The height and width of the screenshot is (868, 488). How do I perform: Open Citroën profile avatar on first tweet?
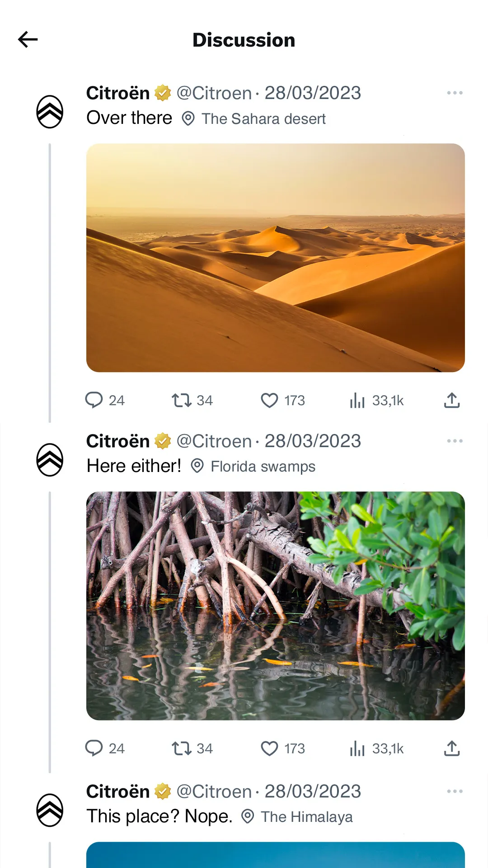pos(50,112)
